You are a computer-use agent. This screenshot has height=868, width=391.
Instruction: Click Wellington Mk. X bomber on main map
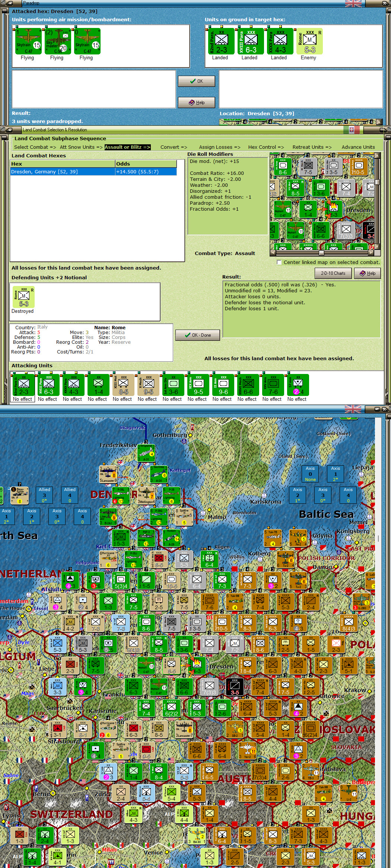[146, 496]
